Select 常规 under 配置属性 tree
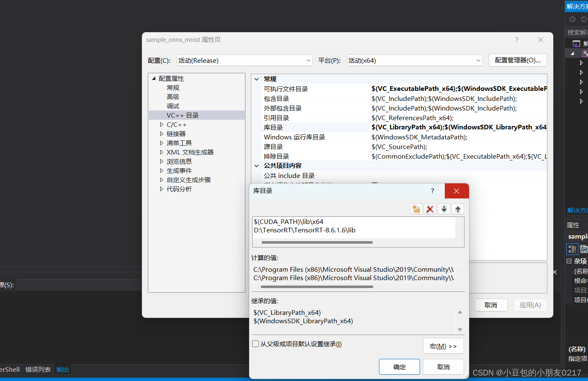The width and height of the screenshot is (588, 381). [x=173, y=88]
